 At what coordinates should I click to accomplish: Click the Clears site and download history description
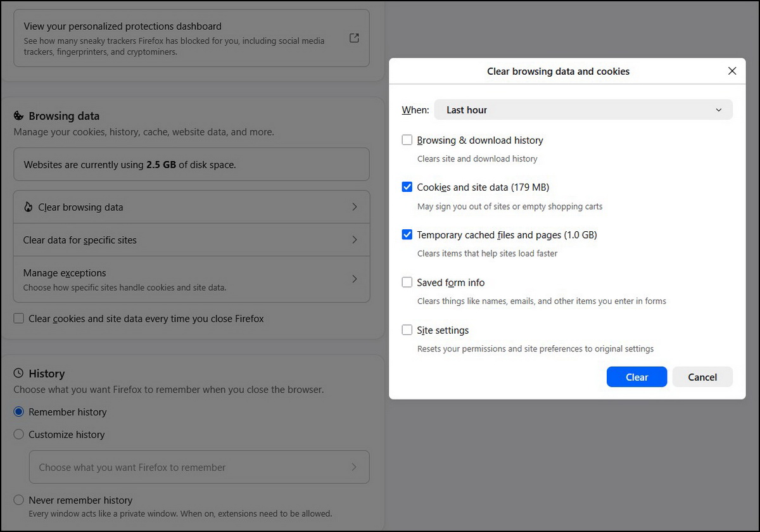(x=478, y=159)
